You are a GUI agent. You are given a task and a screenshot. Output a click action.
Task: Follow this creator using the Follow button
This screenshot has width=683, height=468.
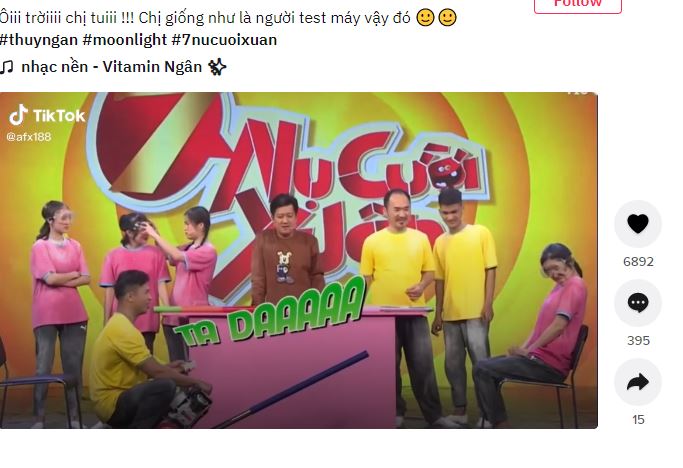[578, 3]
